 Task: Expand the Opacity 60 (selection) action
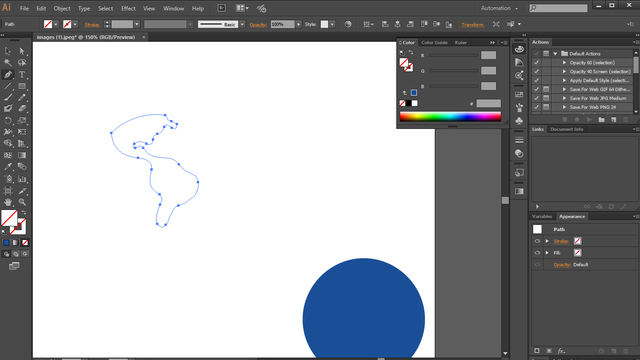click(x=564, y=62)
